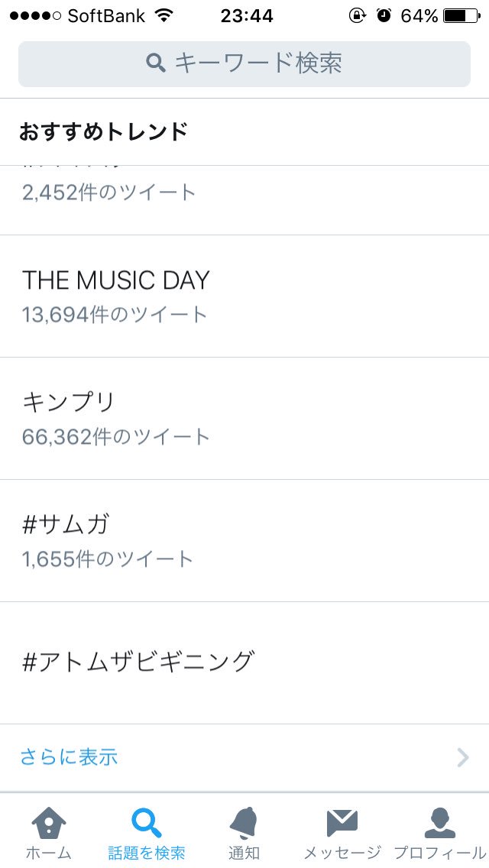Tap the Home birdhouse icon
Image resolution: width=489 pixels, height=868 pixels.
(x=49, y=822)
